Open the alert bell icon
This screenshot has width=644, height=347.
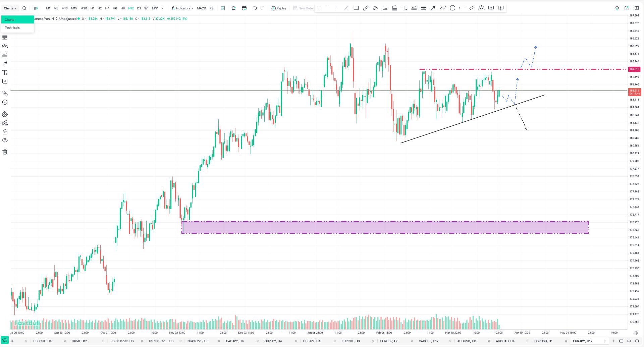233,8
